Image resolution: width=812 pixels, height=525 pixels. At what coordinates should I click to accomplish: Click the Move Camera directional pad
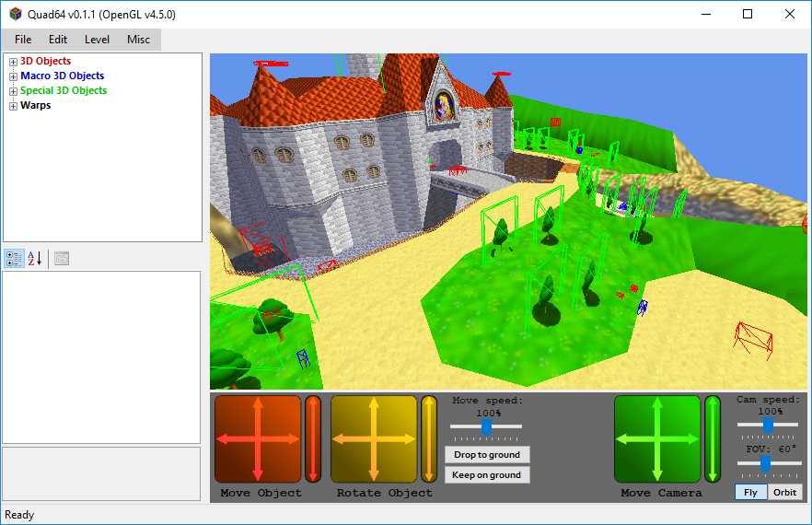[657, 439]
